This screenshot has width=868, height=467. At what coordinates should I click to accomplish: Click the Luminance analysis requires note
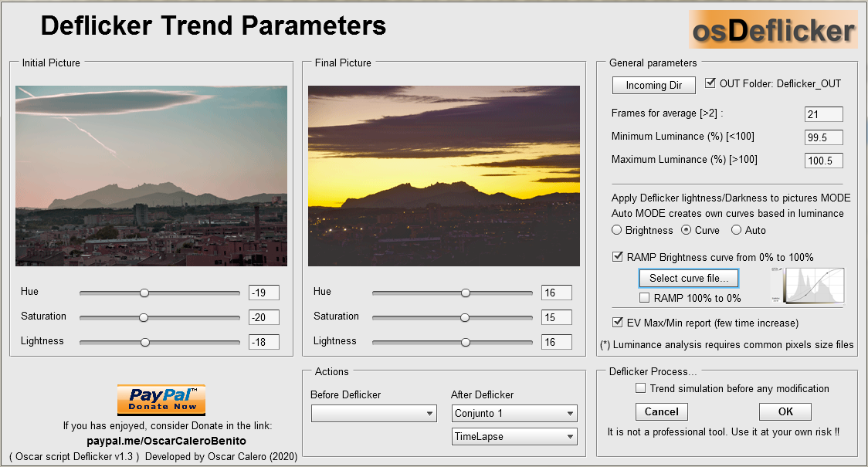727,345
